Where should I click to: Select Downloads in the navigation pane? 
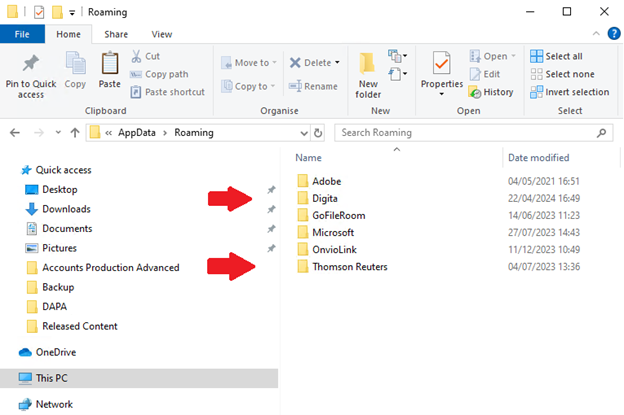pyautogui.click(x=66, y=209)
